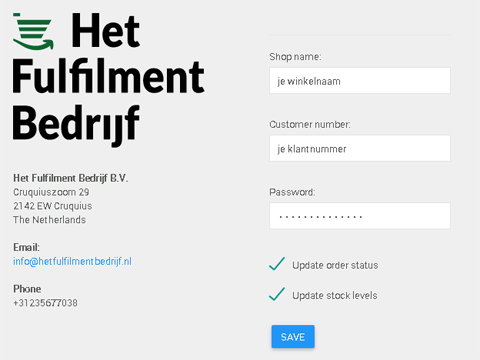Click the Update stock levels label
The width and height of the screenshot is (480, 360).
tap(335, 295)
